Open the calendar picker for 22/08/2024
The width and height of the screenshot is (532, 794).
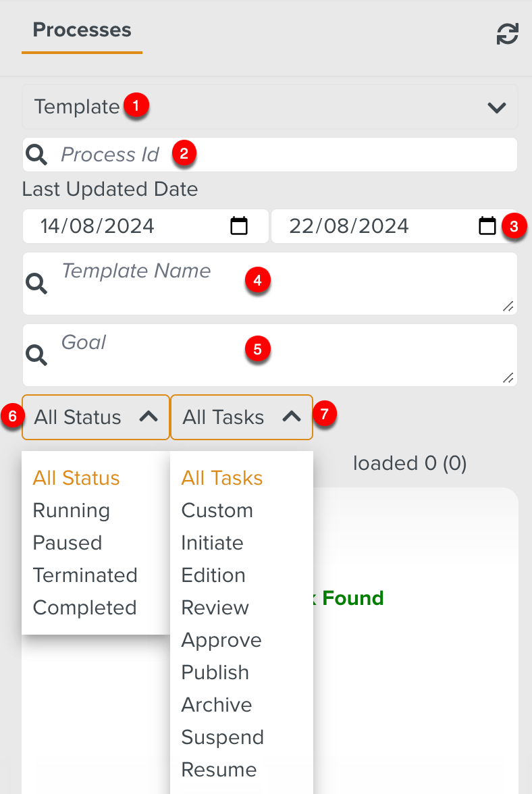(x=487, y=226)
